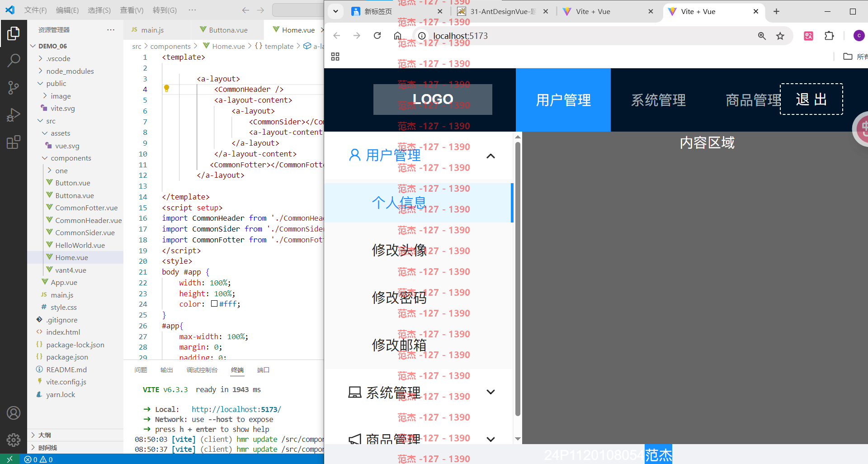Open the localhost:5173 terminal link

pos(236,409)
